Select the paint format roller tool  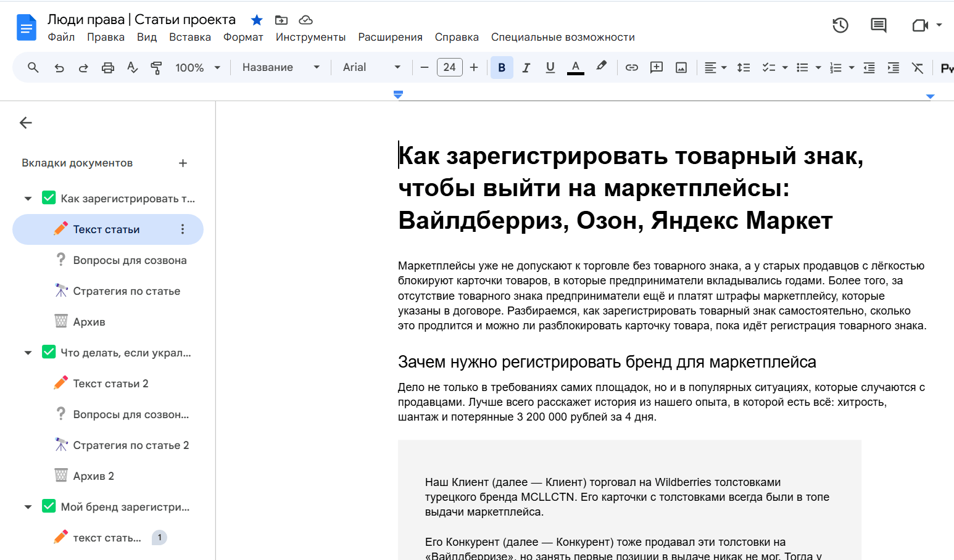click(x=157, y=68)
